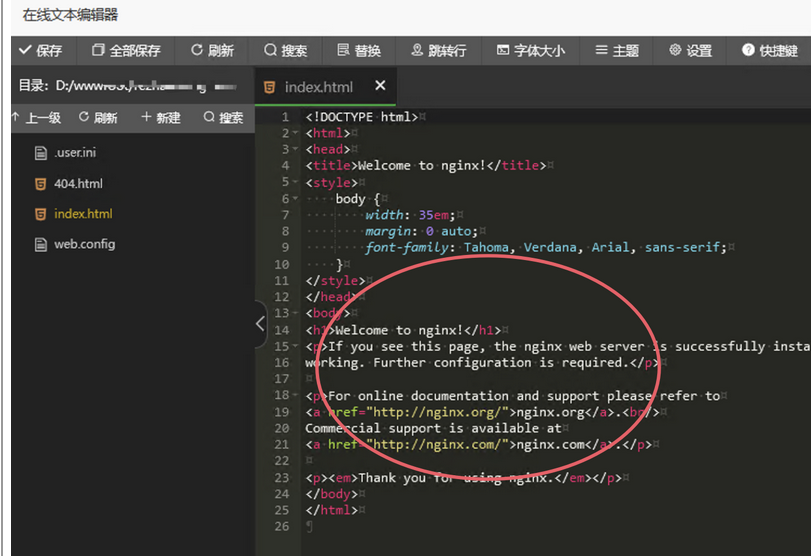
Task: Click the 保存 save button
Action: pyautogui.click(x=40, y=51)
